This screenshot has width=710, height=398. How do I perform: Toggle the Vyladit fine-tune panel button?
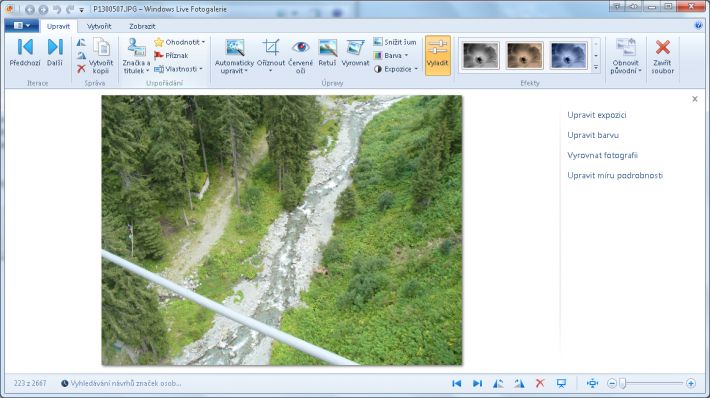437,55
